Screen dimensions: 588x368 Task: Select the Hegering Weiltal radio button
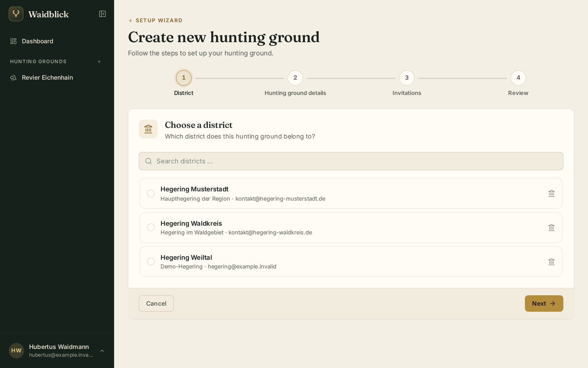[151, 261]
